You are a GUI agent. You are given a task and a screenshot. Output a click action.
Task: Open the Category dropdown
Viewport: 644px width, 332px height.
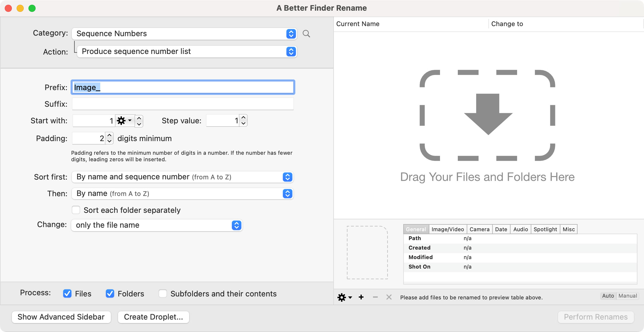pyautogui.click(x=184, y=34)
